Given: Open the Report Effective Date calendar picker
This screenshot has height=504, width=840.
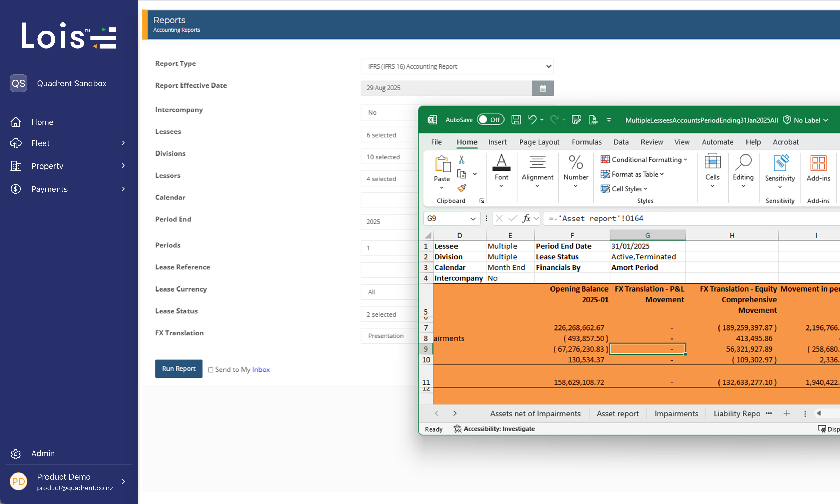Looking at the screenshot, I should click(x=543, y=88).
